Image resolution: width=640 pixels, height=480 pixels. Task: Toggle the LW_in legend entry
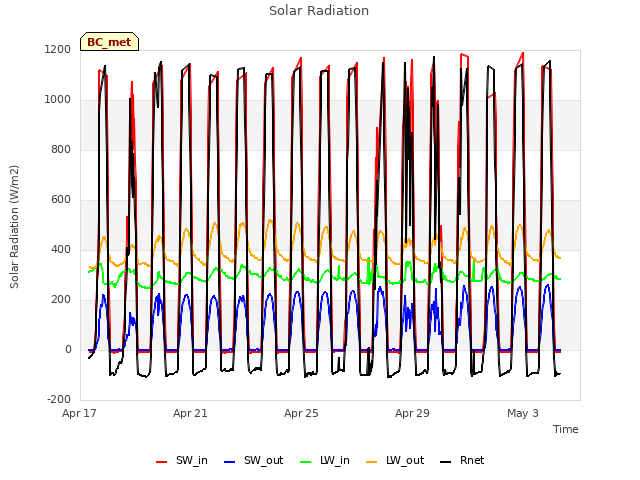[x=325, y=461]
